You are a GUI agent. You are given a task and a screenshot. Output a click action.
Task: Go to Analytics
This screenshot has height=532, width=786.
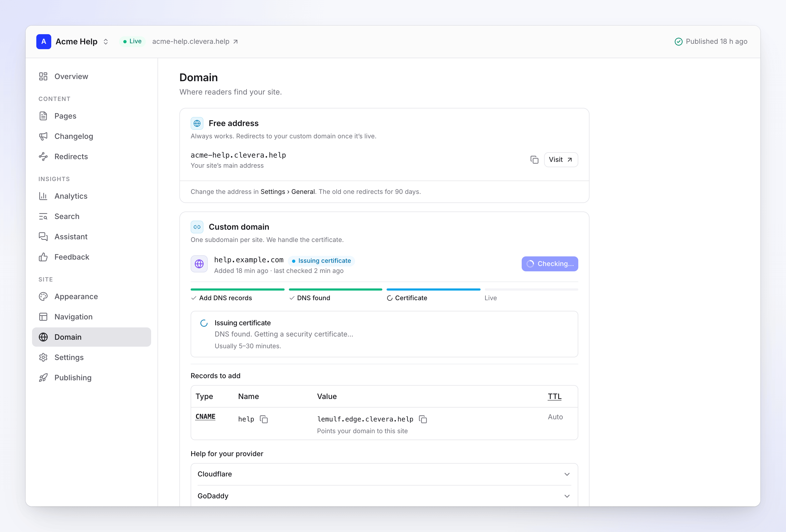click(x=92, y=196)
